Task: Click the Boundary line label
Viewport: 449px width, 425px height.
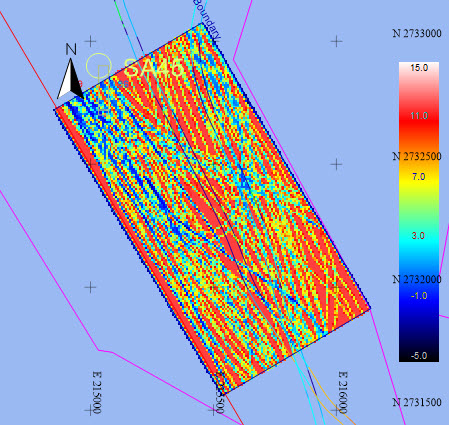Action: [x=207, y=19]
